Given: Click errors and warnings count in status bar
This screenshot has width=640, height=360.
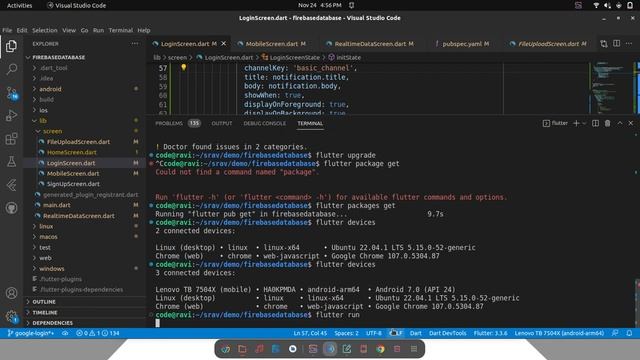Looking at the screenshot, I should [98, 333].
